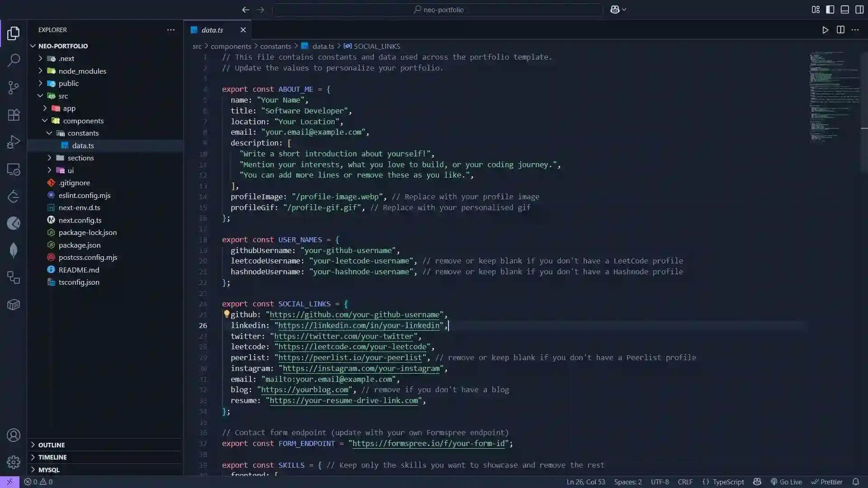Click Go Live in the status bar
This screenshot has height=488, width=868.
pyautogui.click(x=787, y=482)
